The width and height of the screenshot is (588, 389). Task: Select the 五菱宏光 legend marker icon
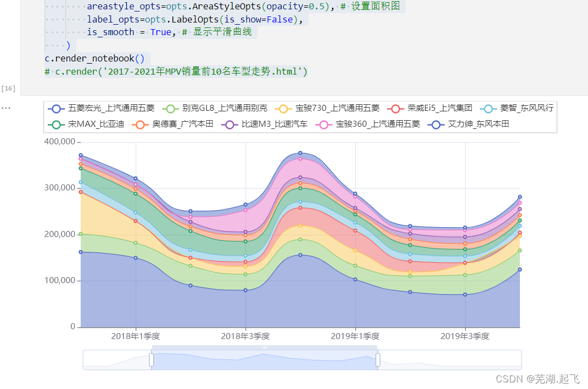click(x=56, y=108)
